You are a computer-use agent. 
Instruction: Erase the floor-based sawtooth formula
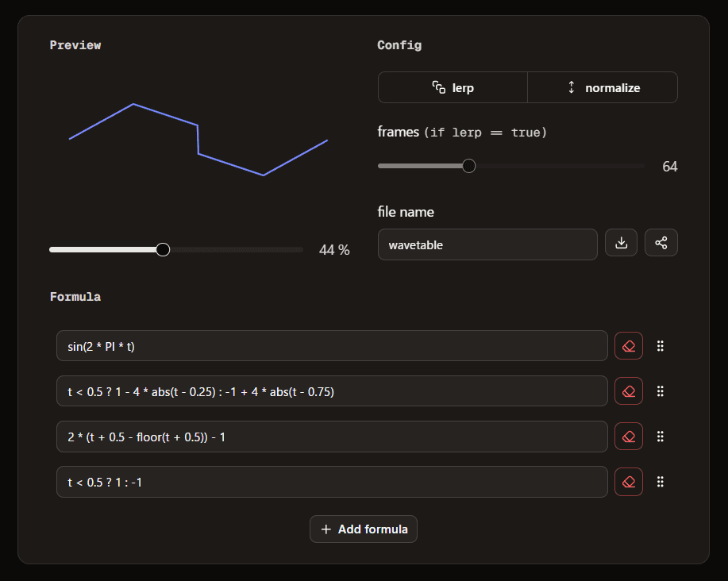pyautogui.click(x=628, y=437)
